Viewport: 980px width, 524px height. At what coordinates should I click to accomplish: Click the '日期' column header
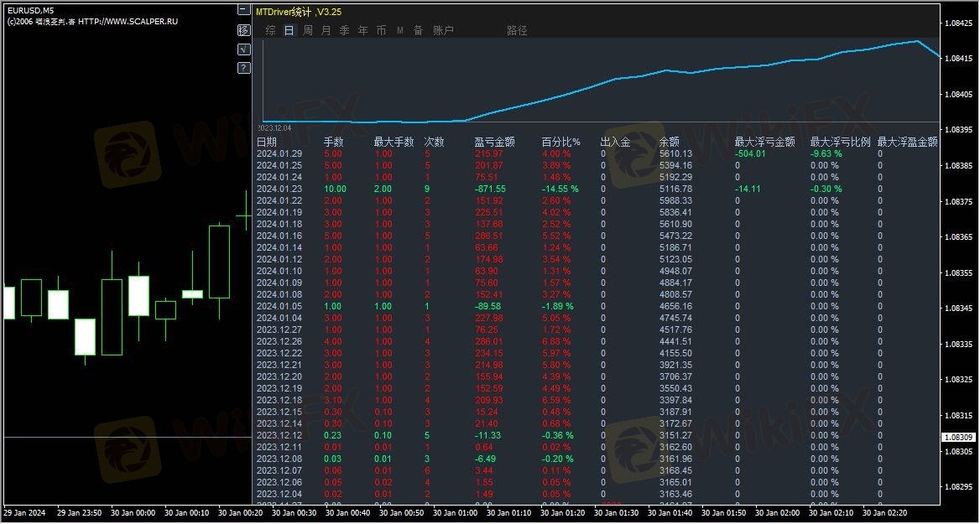click(267, 142)
